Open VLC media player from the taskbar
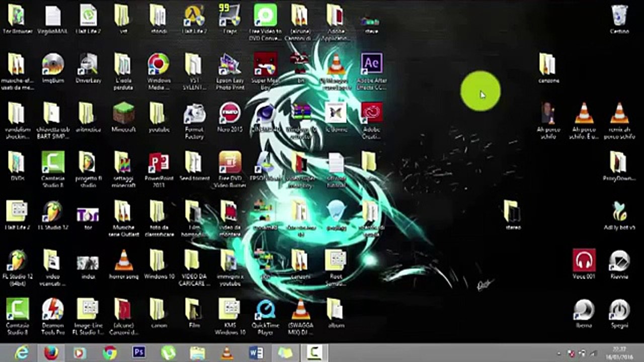 (227, 353)
